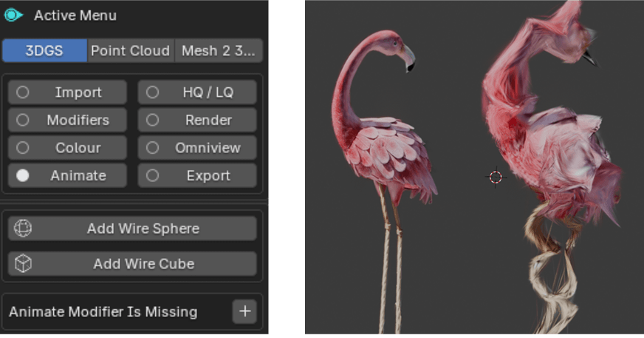Screen dimensions: 644x338
Task: Click the wire cube icon
Action: click(23, 263)
